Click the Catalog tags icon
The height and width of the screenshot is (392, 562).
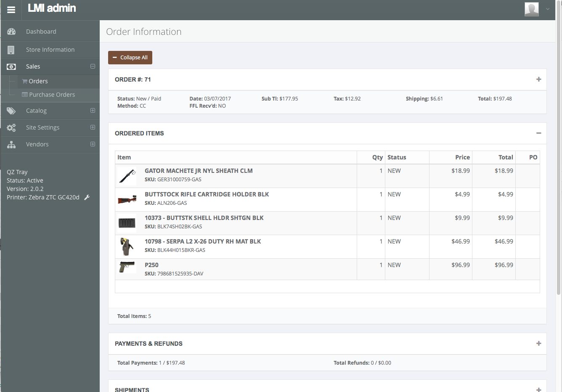coord(11,111)
